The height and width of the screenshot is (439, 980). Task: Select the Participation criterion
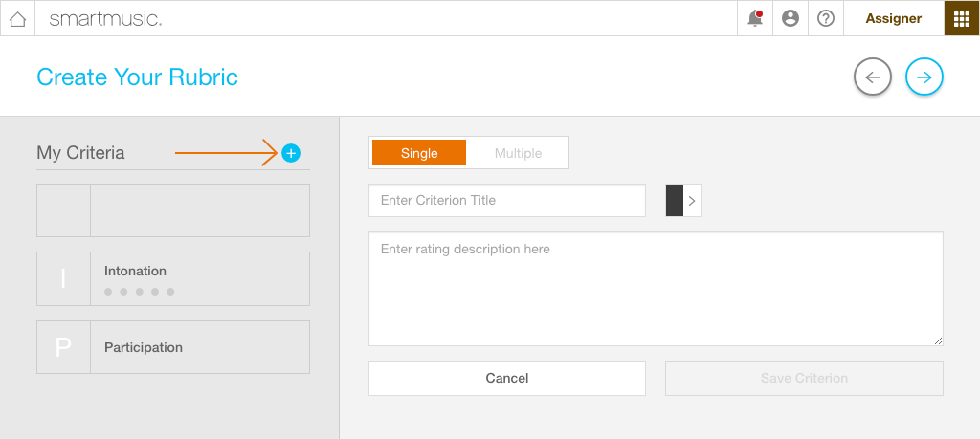pos(173,347)
